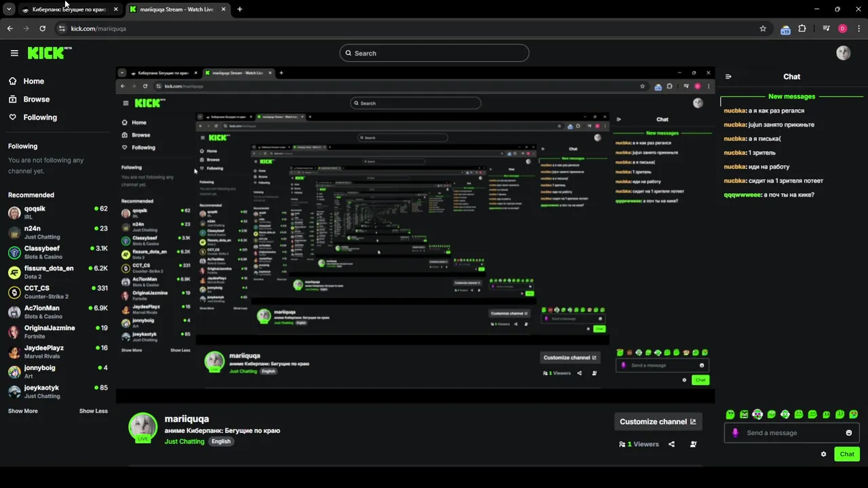Open recommended channel joeykaotyk
This screenshot has width=868, height=488.
click(x=58, y=391)
